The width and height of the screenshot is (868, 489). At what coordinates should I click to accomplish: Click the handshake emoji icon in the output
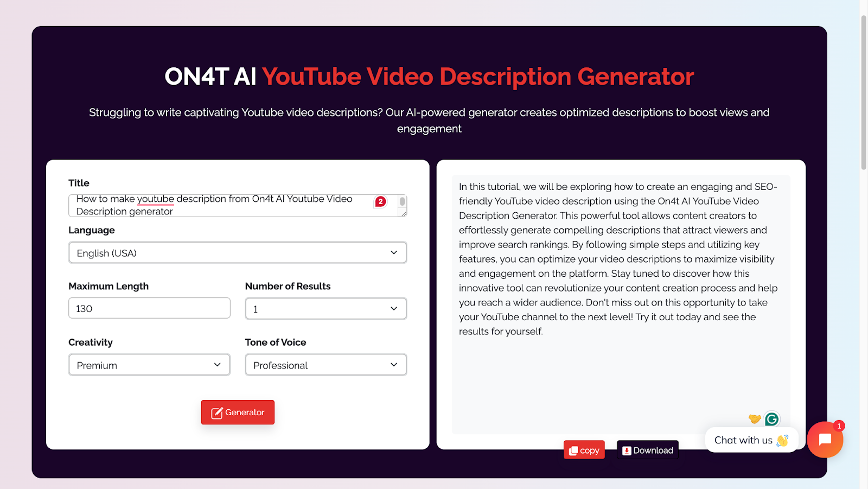[755, 418]
